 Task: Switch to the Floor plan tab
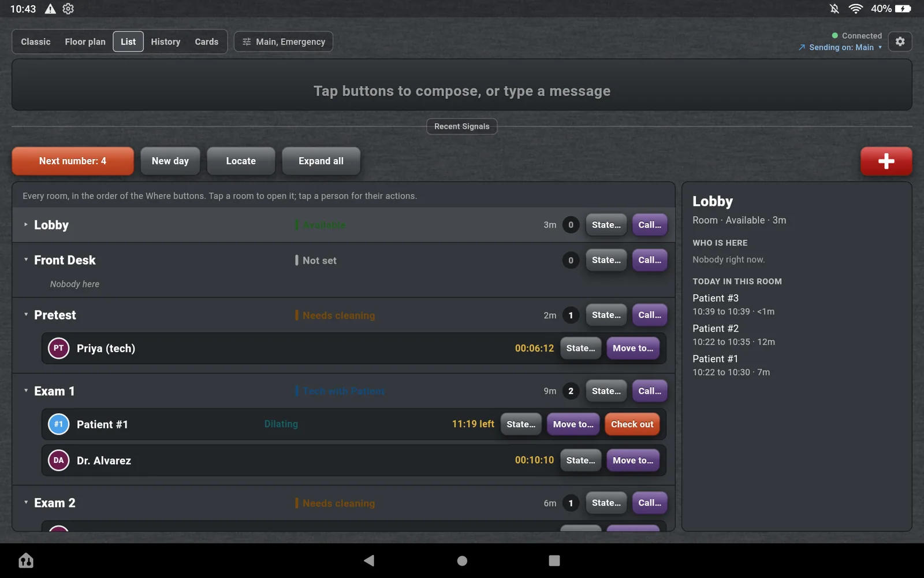[85, 42]
